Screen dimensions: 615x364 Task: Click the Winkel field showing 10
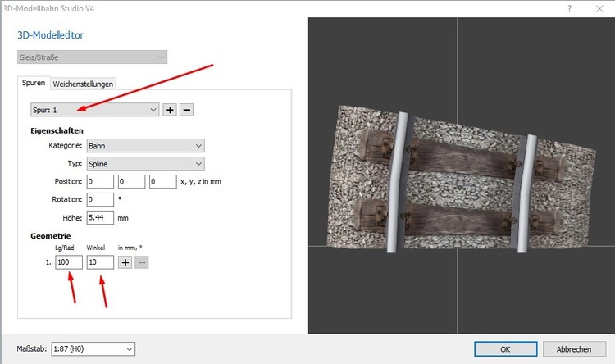100,262
